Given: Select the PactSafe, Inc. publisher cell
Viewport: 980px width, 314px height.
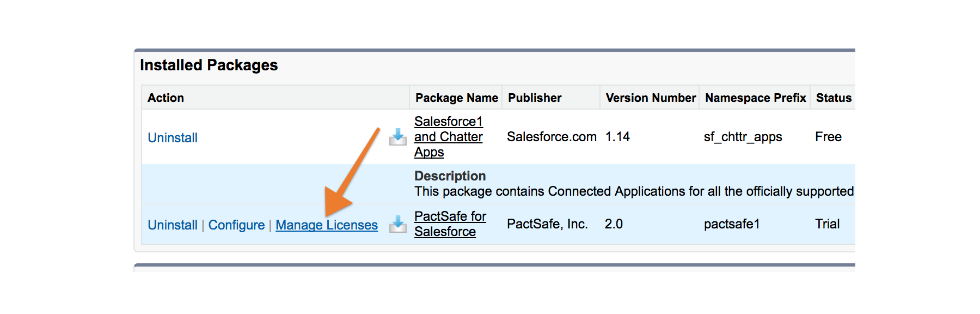Looking at the screenshot, I should (x=547, y=224).
